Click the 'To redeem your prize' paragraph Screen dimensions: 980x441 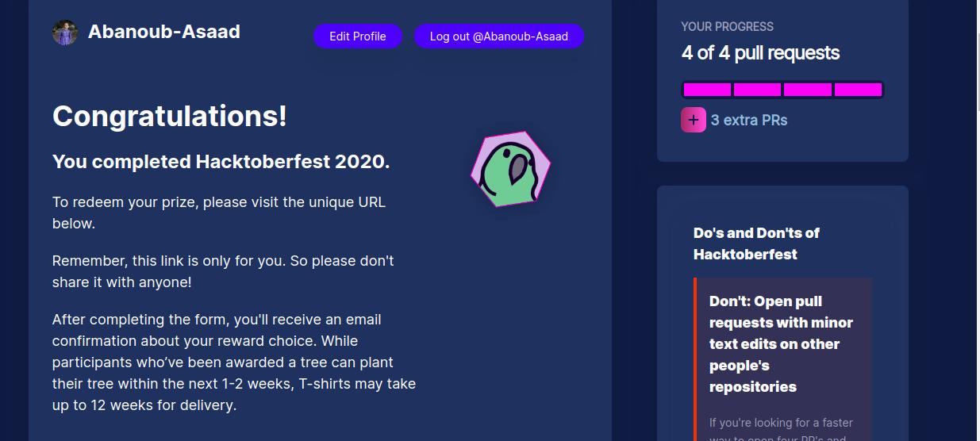219,213
